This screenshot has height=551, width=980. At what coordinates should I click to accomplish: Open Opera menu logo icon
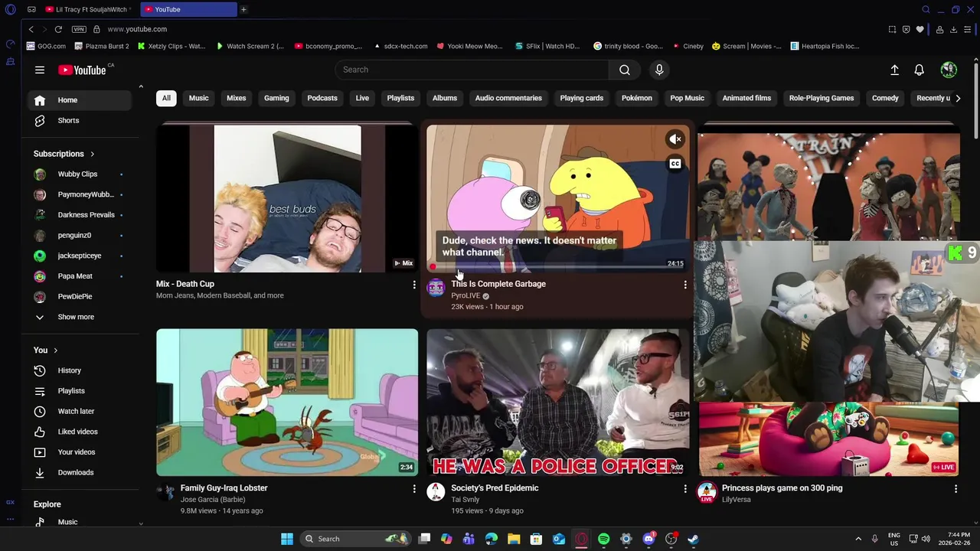[x=10, y=9]
